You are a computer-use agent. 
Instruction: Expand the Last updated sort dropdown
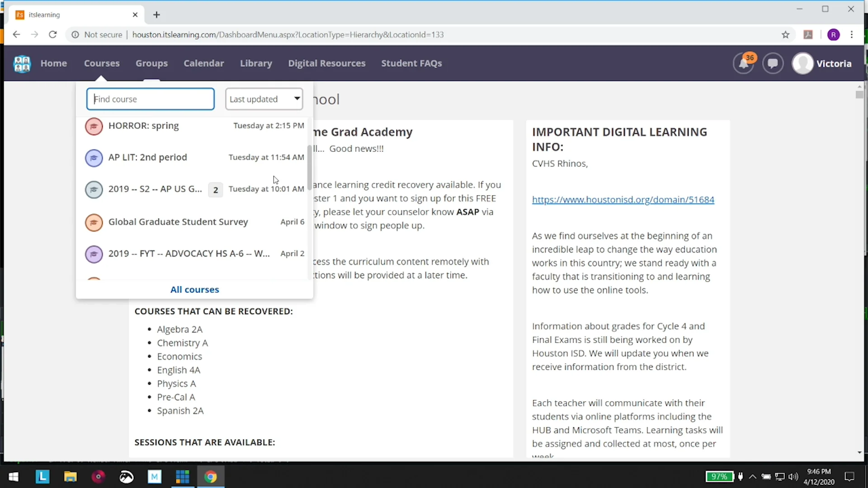click(x=264, y=99)
